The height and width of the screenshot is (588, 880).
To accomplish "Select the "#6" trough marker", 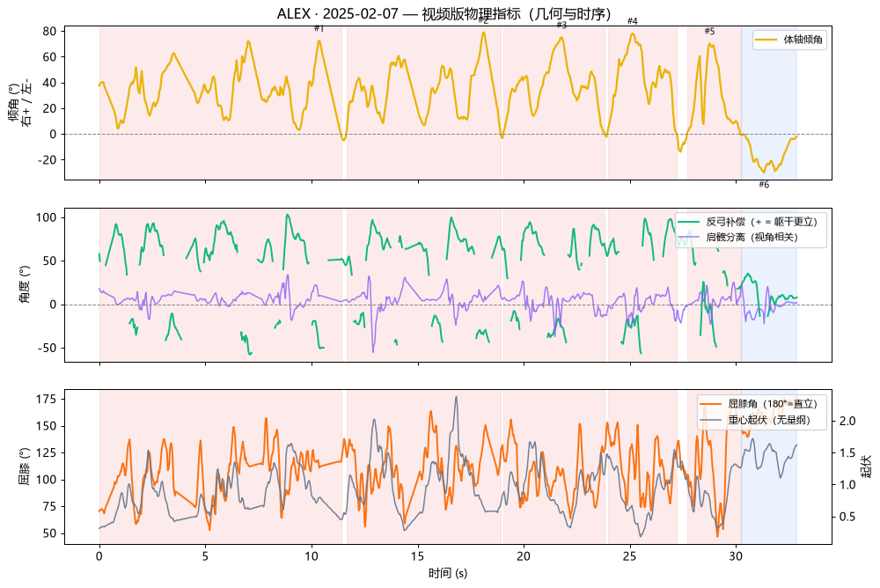I will [x=764, y=185].
